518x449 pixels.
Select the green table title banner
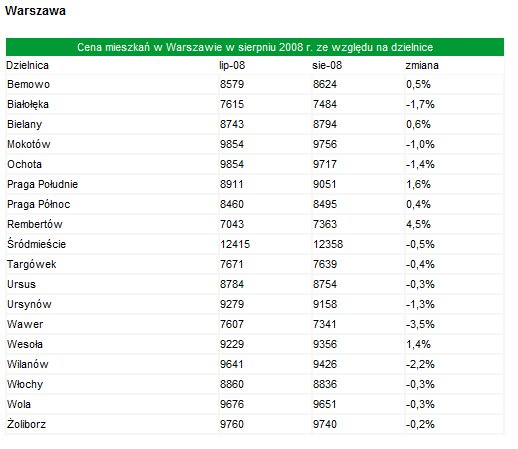click(255, 47)
